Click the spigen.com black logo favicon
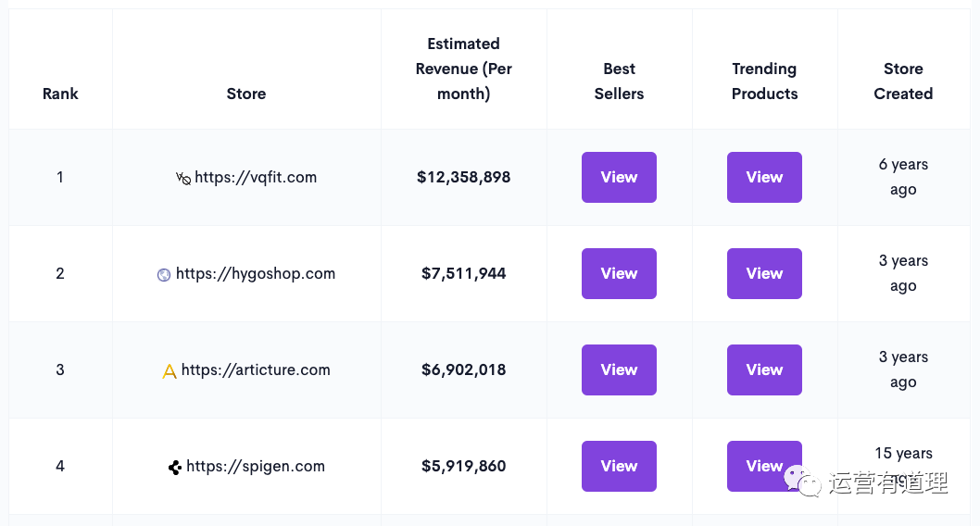The image size is (980, 526). pos(174,468)
